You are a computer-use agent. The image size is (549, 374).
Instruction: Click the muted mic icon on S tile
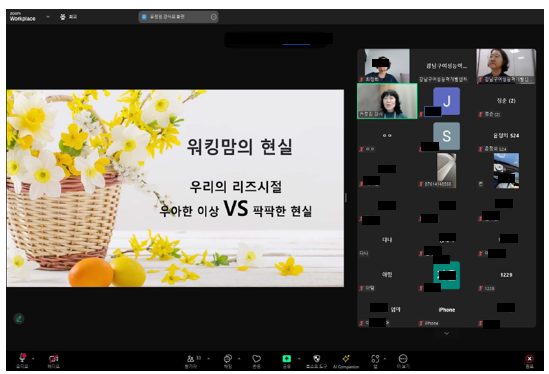coord(420,149)
